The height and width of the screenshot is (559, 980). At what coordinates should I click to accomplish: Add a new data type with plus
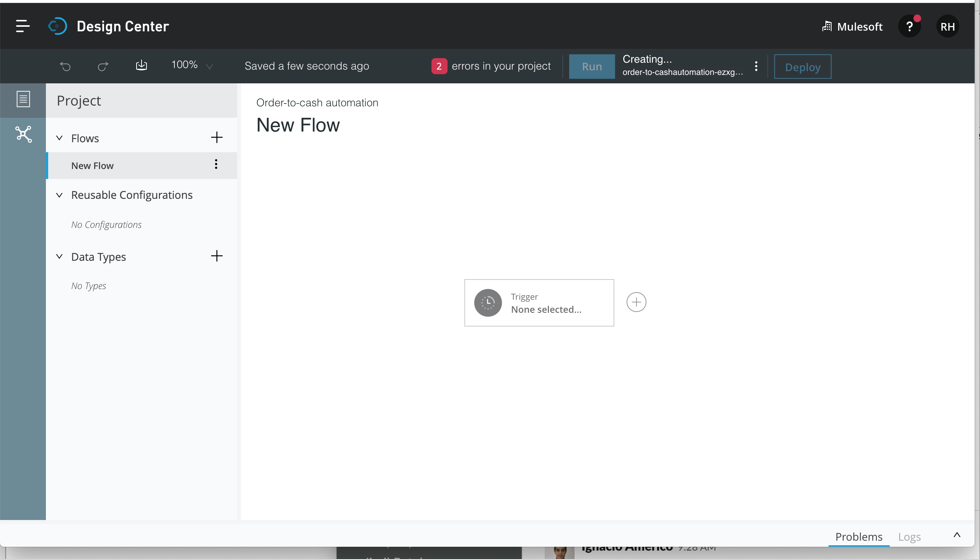coord(217,256)
